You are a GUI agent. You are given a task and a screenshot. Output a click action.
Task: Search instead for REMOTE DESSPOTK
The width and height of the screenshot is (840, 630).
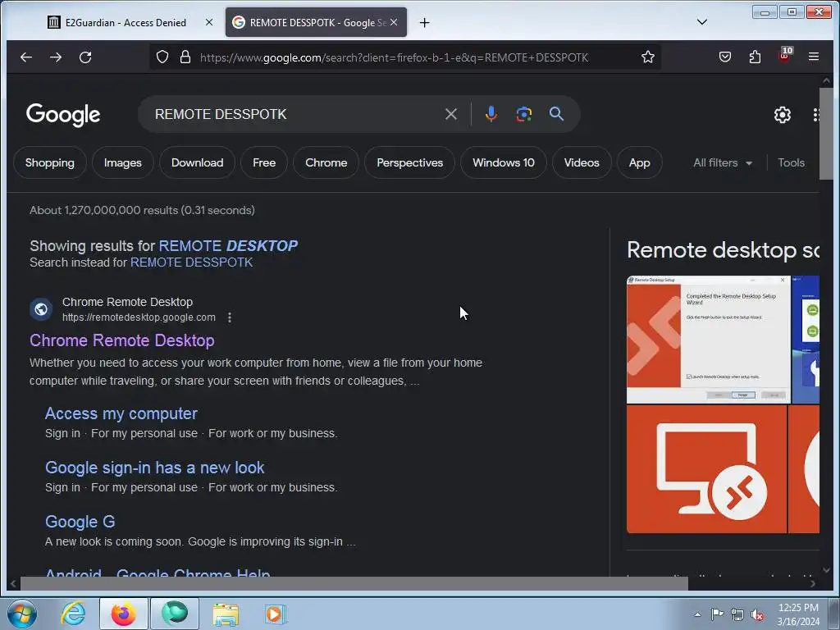coord(191,262)
